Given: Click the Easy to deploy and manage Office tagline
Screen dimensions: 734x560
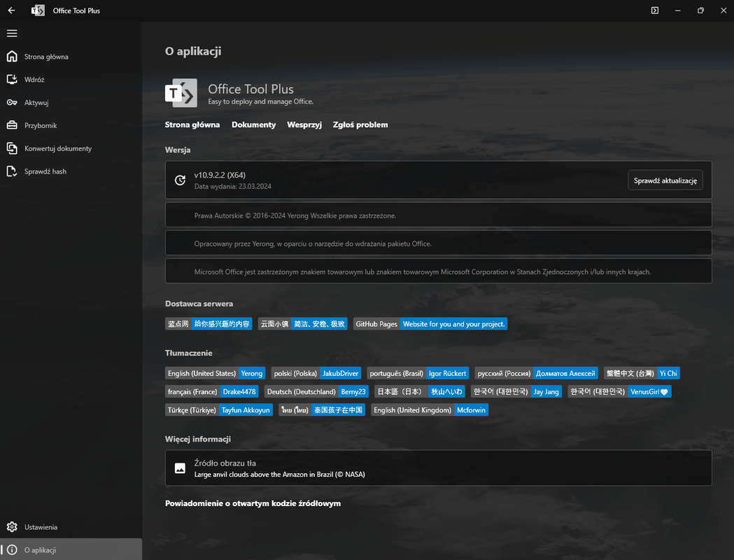Looking at the screenshot, I should [260, 101].
